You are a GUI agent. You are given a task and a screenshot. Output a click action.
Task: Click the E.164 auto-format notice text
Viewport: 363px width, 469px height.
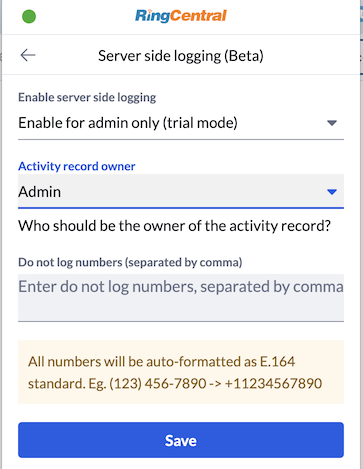(175, 372)
